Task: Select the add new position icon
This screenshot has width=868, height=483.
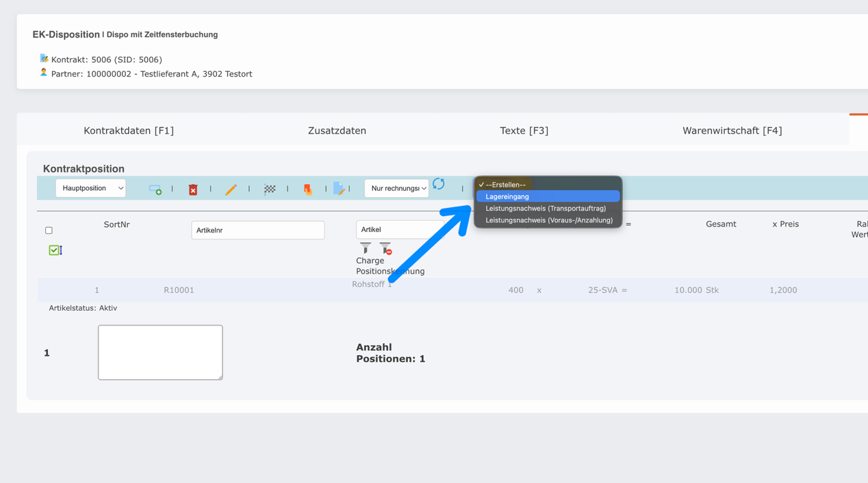Action: [156, 190]
